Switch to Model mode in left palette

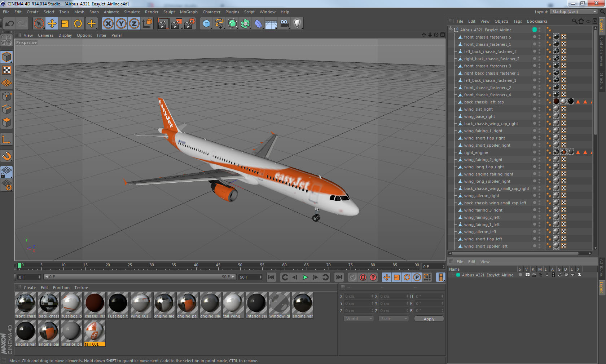pyautogui.click(x=7, y=57)
